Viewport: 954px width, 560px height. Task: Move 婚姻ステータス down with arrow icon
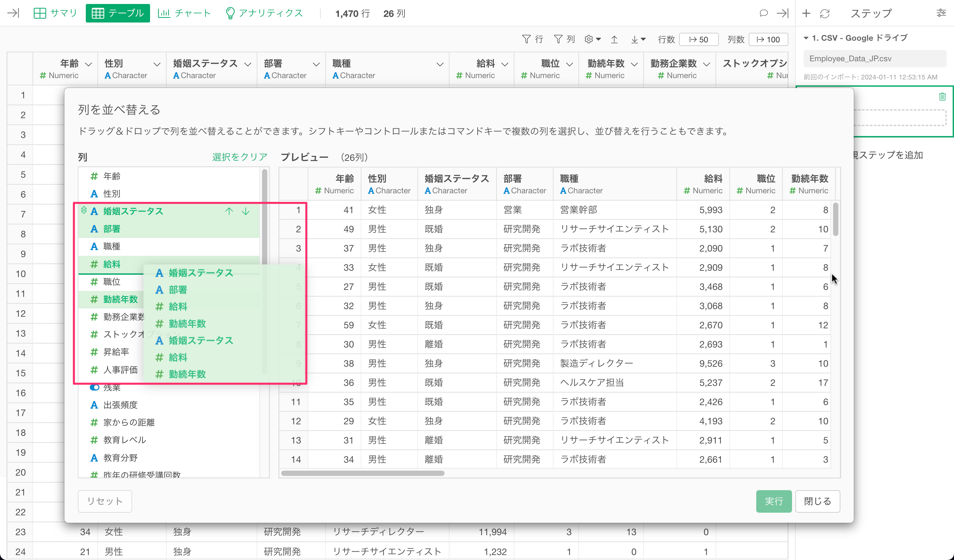pyautogui.click(x=246, y=211)
